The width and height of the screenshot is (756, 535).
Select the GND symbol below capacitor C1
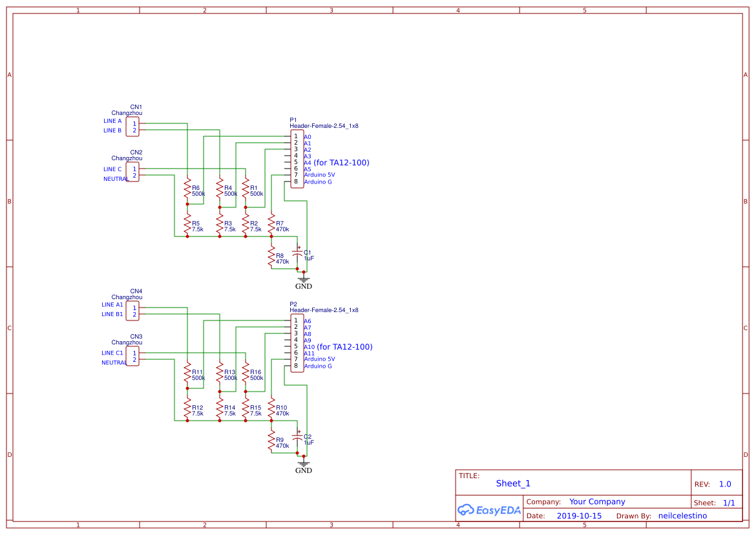click(304, 279)
